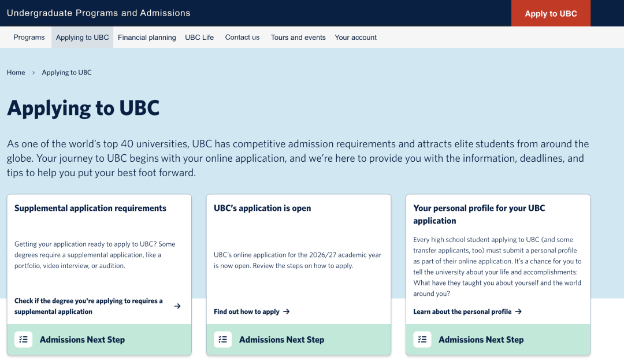The width and height of the screenshot is (624, 364).
Task: Click the Home breadcrumb link
Action: click(16, 73)
